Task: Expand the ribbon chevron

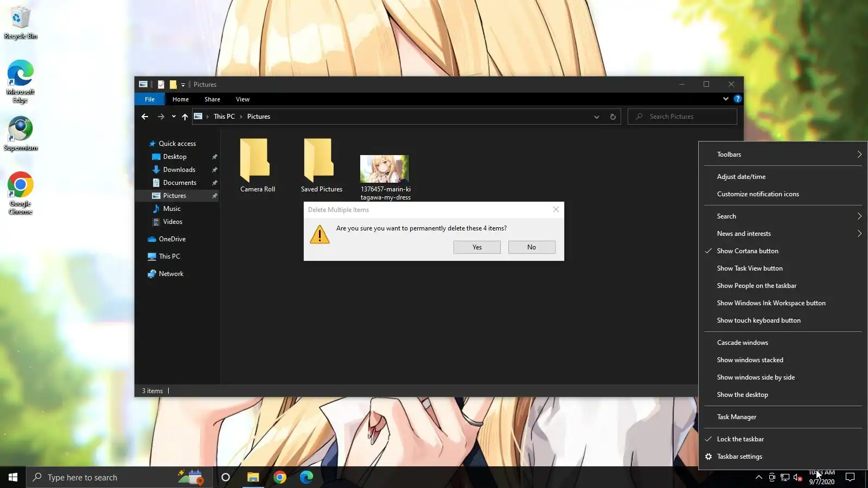Action: (726, 99)
